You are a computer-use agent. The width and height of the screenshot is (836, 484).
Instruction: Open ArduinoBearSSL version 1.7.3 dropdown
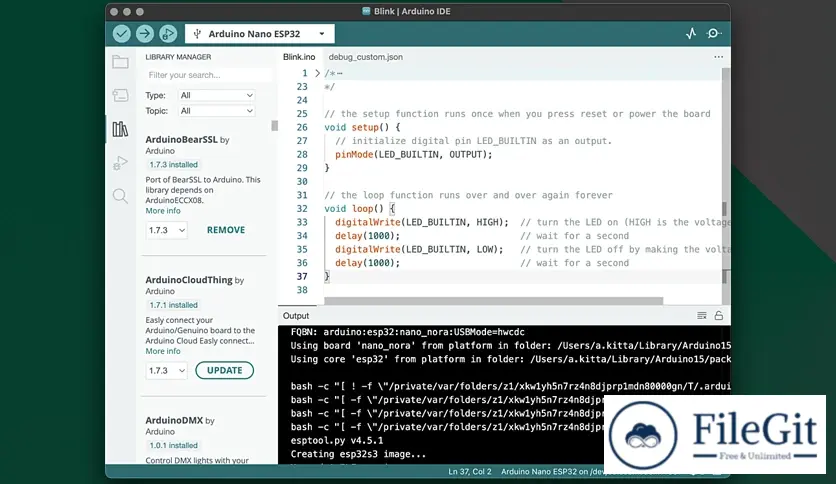(166, 230)
